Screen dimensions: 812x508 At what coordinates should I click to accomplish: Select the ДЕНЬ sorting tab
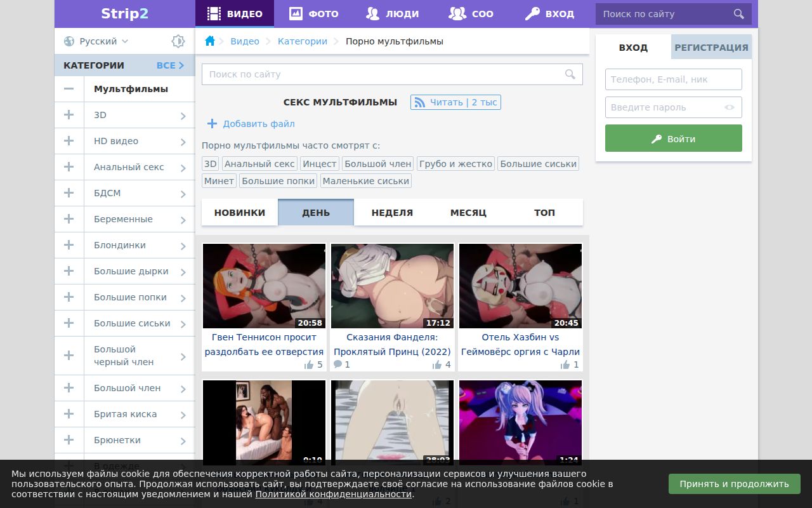[316, 213]
